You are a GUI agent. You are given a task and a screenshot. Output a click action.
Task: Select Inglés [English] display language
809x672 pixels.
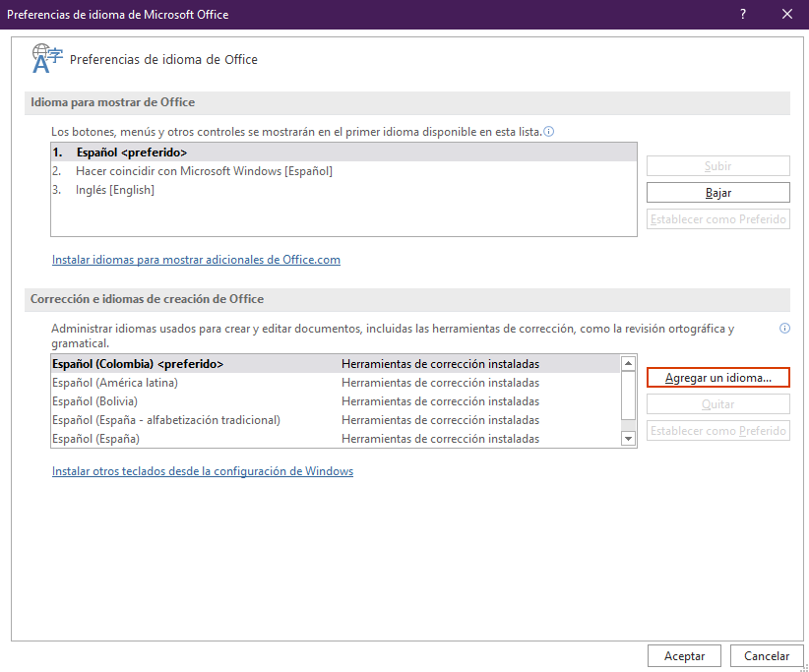point(343,189)
